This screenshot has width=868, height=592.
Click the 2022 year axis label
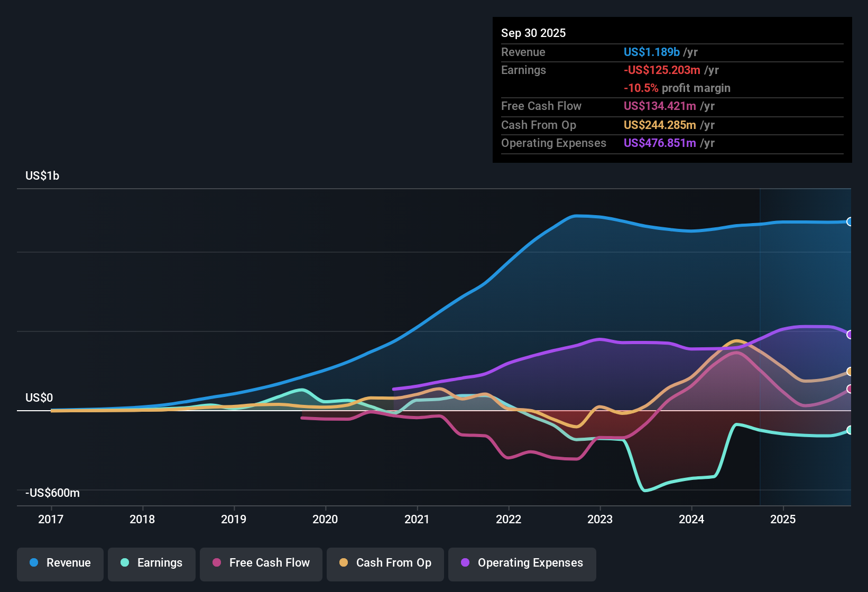pyautogui.click(x=509, y=520)
